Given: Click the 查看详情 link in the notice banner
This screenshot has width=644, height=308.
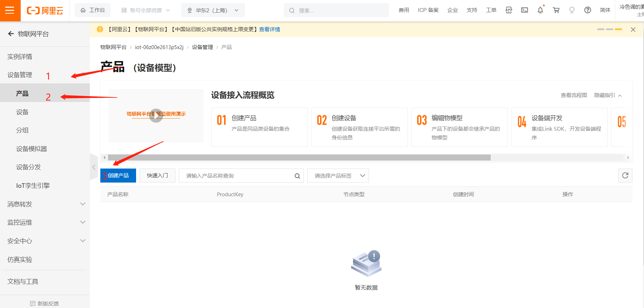Looking at the screenshot, I should point(269,29).
